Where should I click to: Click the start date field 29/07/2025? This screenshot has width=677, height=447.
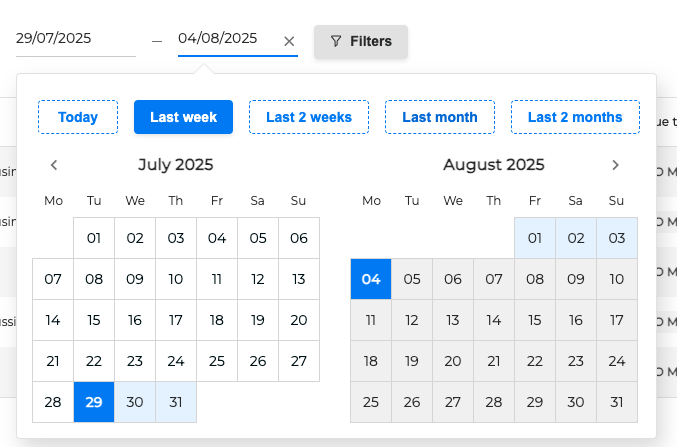click(75, 39)
